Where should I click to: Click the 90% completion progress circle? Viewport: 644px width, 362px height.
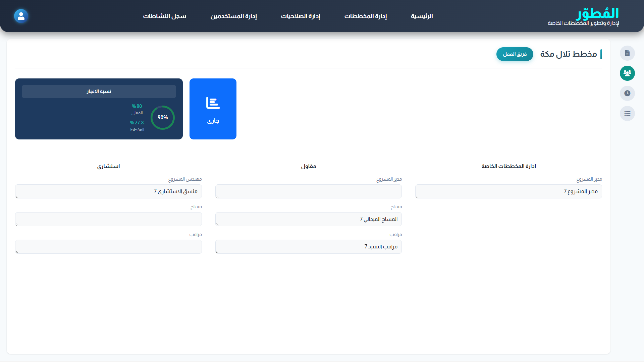pos(163,117)
